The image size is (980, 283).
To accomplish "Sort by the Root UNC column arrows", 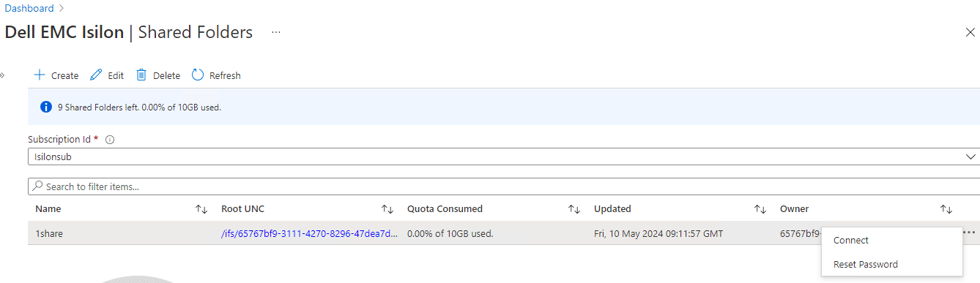I will pyautogui.click(x=387, y=209).
